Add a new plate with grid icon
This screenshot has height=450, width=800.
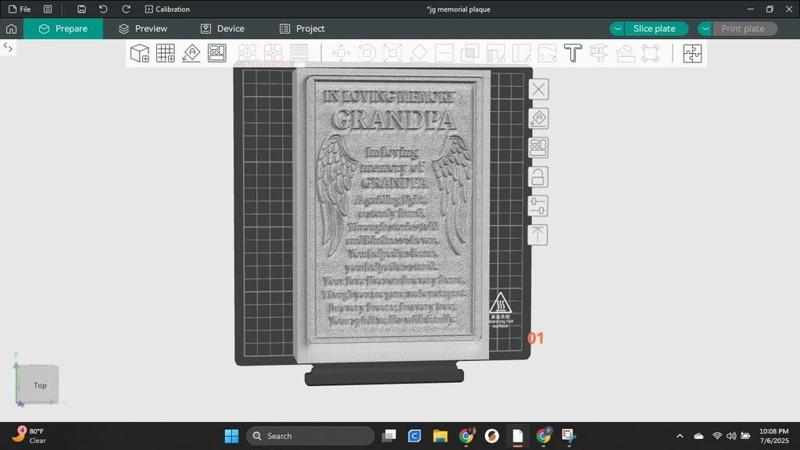coord(165,53)
